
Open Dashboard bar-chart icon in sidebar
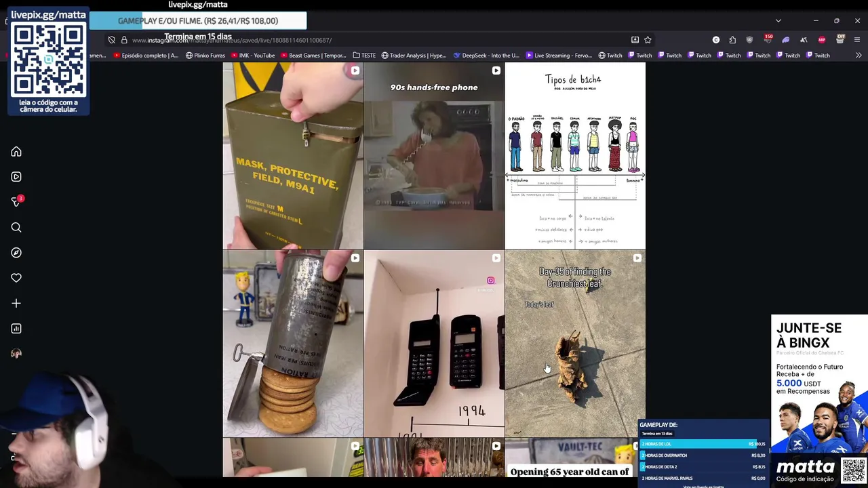click(x=16, y=329)
